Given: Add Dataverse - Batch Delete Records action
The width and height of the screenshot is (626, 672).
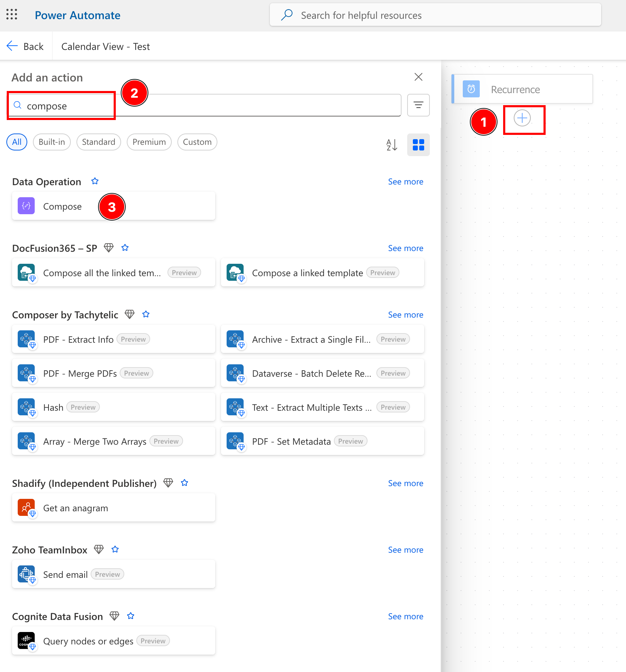Looking at the screenshot, I should tap(323, 373).
